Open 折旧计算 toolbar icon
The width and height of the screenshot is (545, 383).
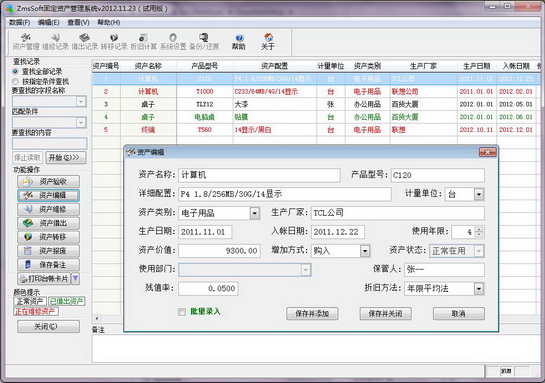[144, 41]
